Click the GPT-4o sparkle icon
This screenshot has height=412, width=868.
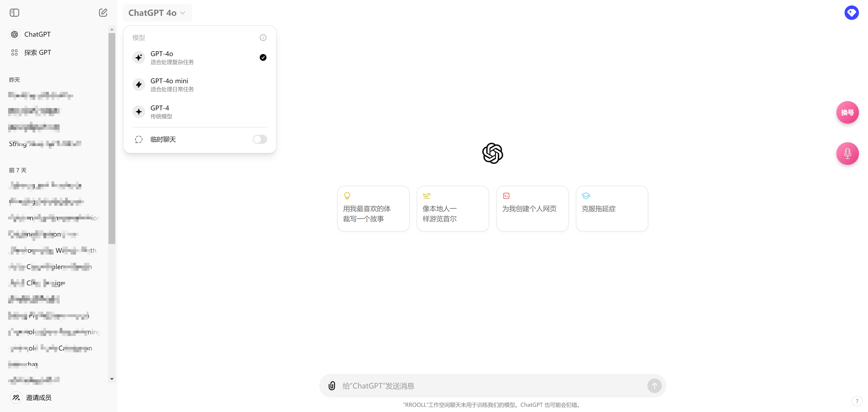tap(139, 58)
